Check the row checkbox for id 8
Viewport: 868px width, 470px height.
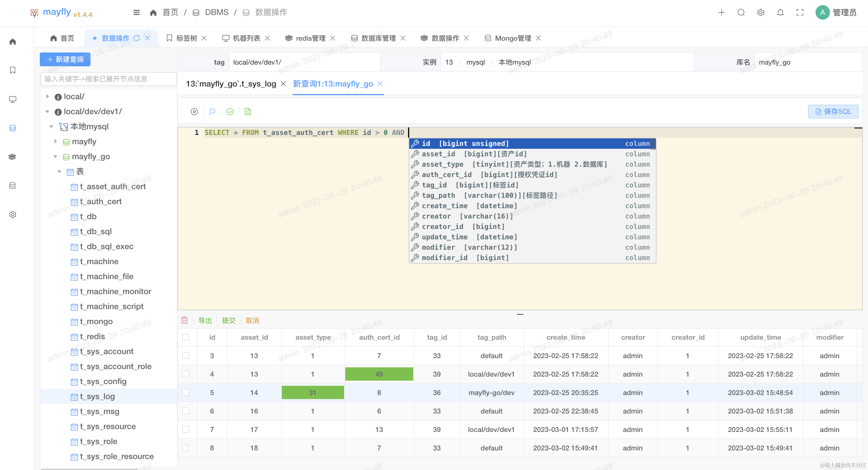pos(186,448)
